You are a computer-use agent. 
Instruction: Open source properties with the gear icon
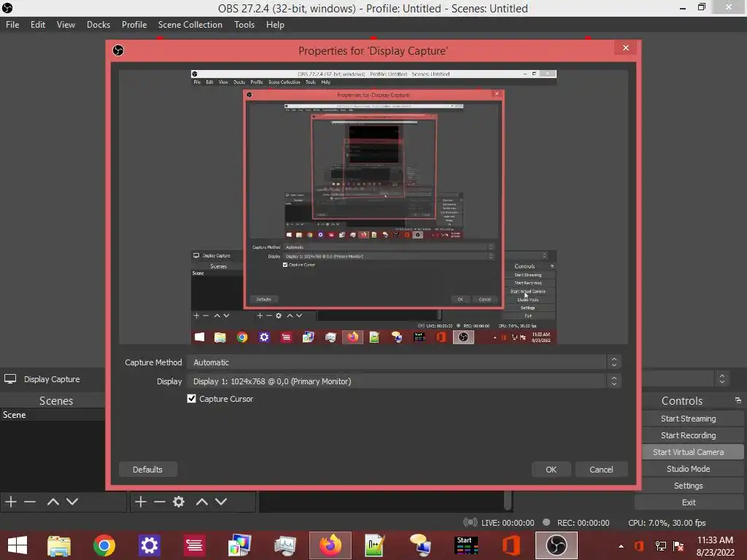tap(179, 502)
